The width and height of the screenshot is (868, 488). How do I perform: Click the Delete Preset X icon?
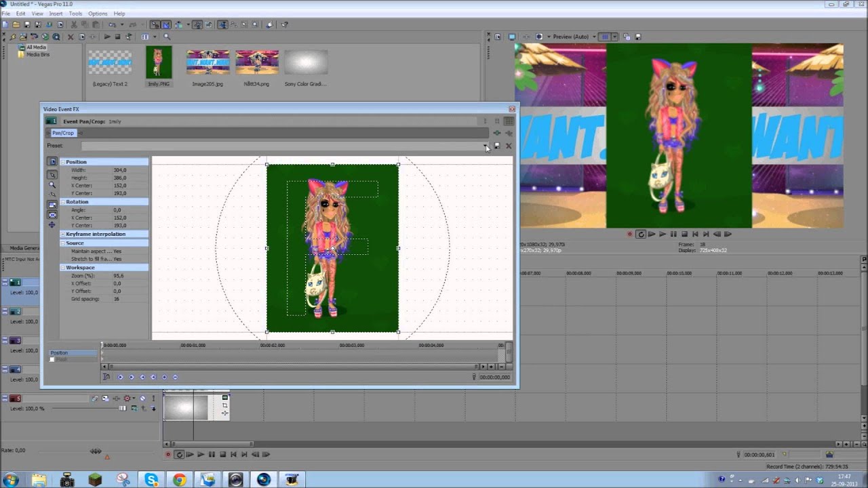click(509, 146)
